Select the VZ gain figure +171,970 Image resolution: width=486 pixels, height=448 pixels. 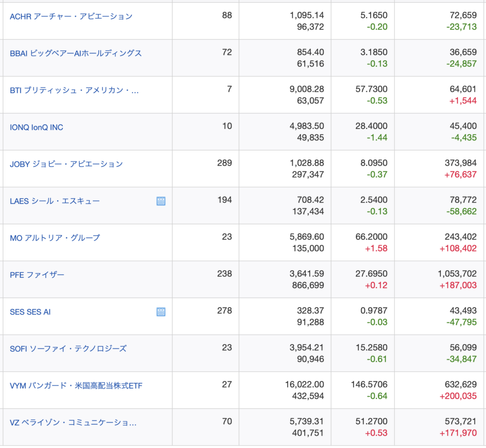[458, 433]
